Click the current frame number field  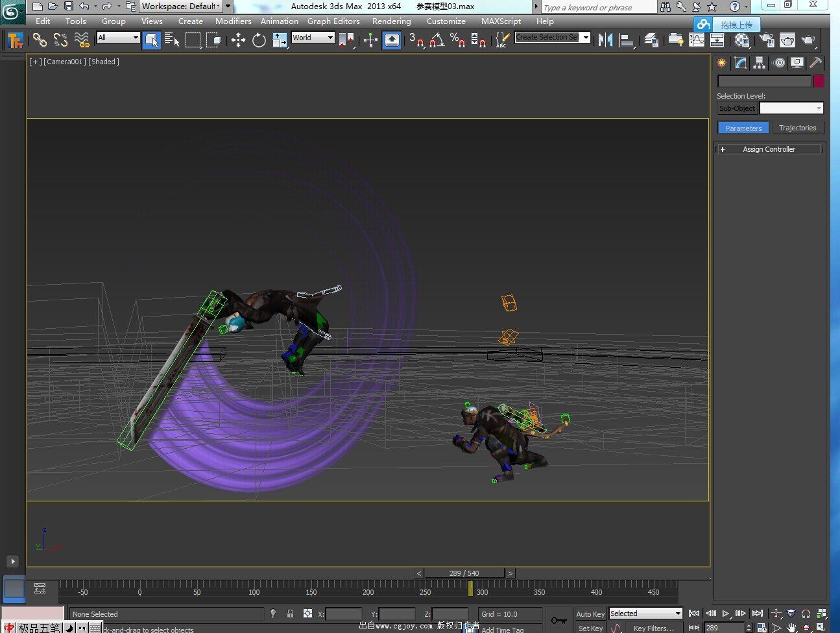click(x=725, y=628)
